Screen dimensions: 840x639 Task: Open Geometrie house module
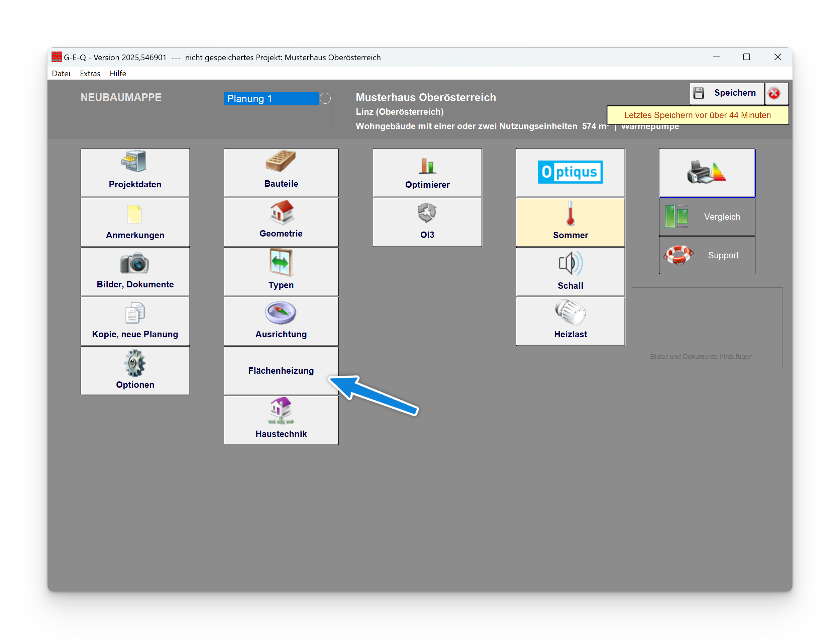281,222
